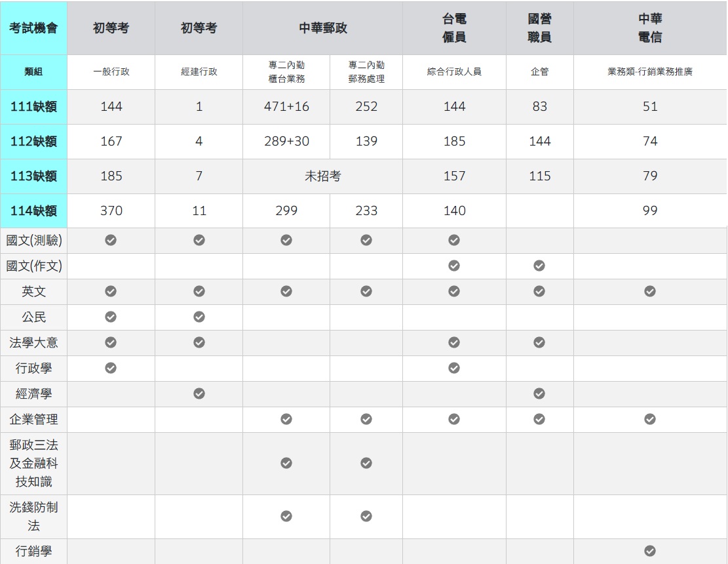Image resolution: width=728 pixels, height=564 pixels.
Task: Click the 英文 checkmark under 企管
Action: (x=539, y=291)
